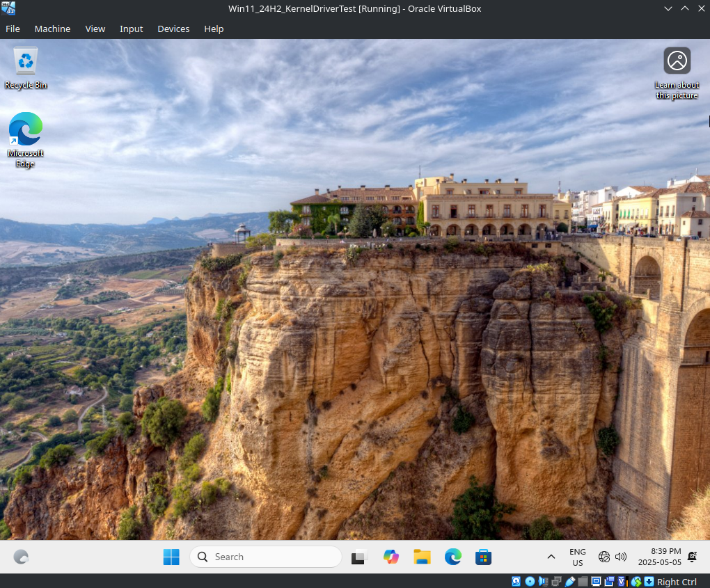Open the ENG US language switcher
Image resolution: width=710 pixels, height=588 pixels.
(x=577, y=557)
